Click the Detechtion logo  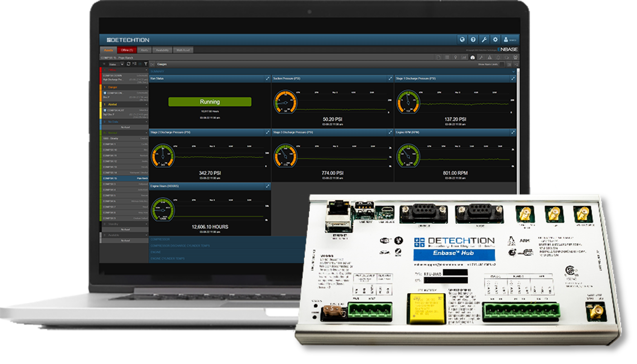128,40
